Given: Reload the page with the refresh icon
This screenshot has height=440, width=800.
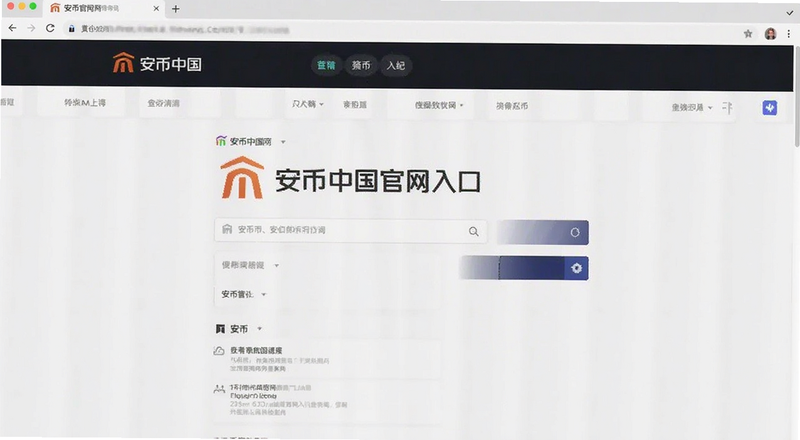Looking at the screenshot, I should tap(50, 28).
